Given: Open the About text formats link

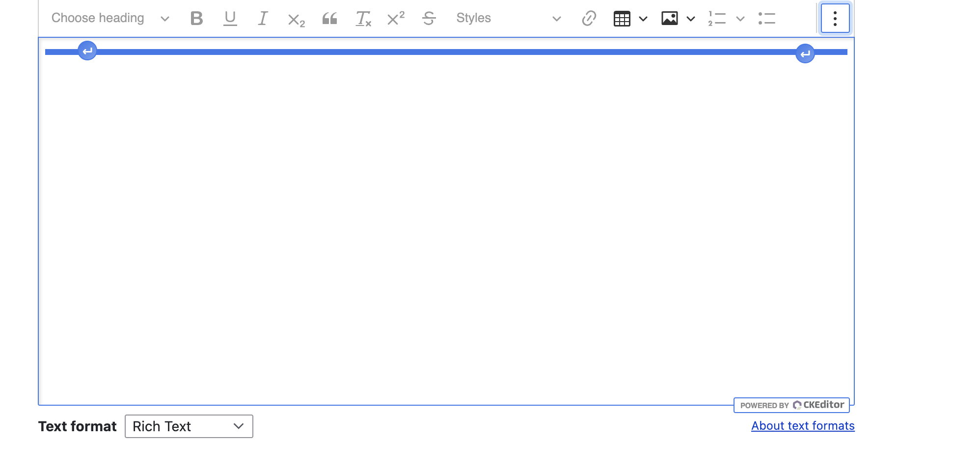Looking at the screenshot, I should click(x=803, y=426).
